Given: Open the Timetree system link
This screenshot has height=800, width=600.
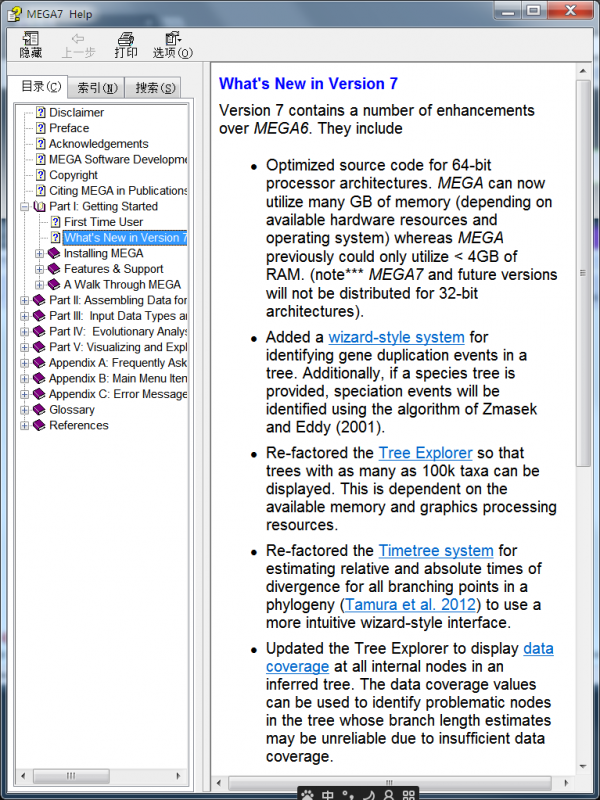Looking at the screenshot, I should tap(436, 551).
